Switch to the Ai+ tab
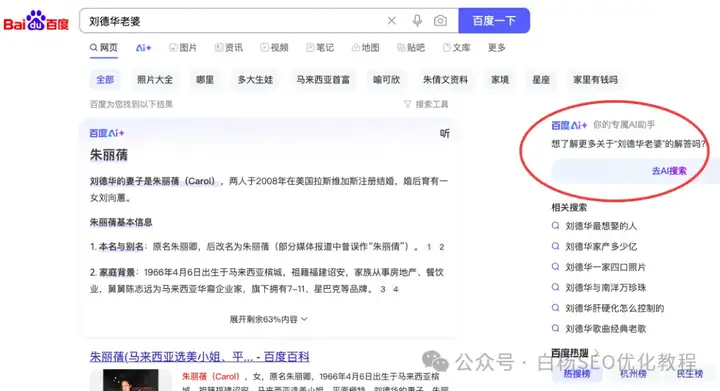 [x=143, y=48]
